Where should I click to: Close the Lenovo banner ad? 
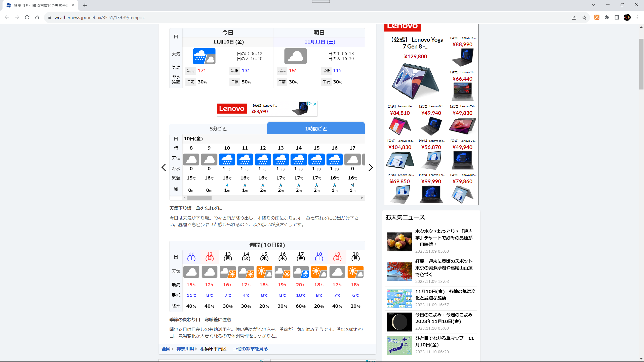coord(315,104)
